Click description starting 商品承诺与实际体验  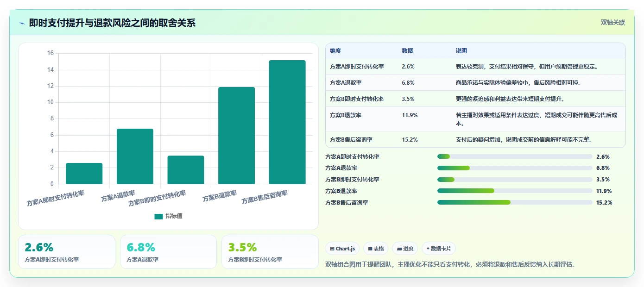coord(519,83)
